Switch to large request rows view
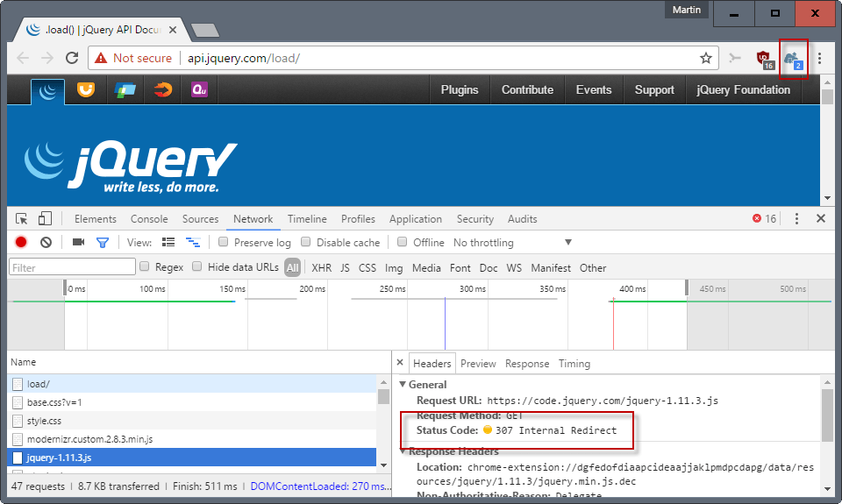 click(168, 242)
